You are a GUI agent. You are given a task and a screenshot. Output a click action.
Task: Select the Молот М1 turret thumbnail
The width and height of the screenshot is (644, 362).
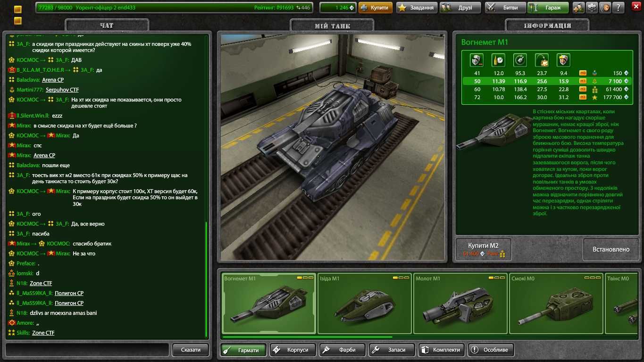point(460,303)
